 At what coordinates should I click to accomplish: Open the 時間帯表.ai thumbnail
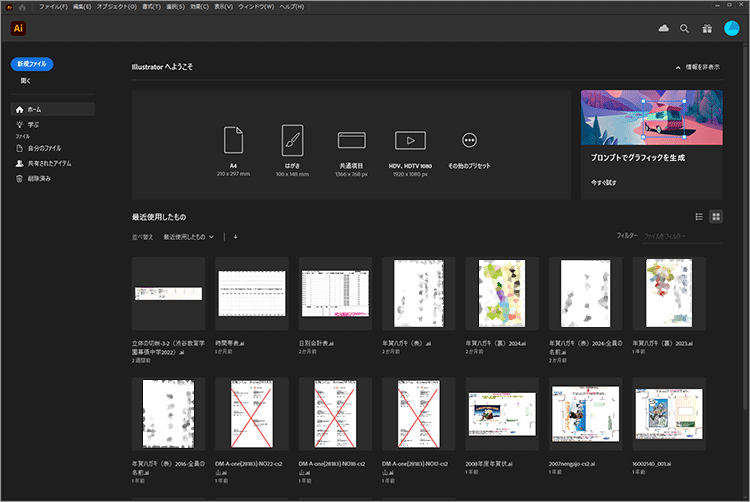(252, 294)
